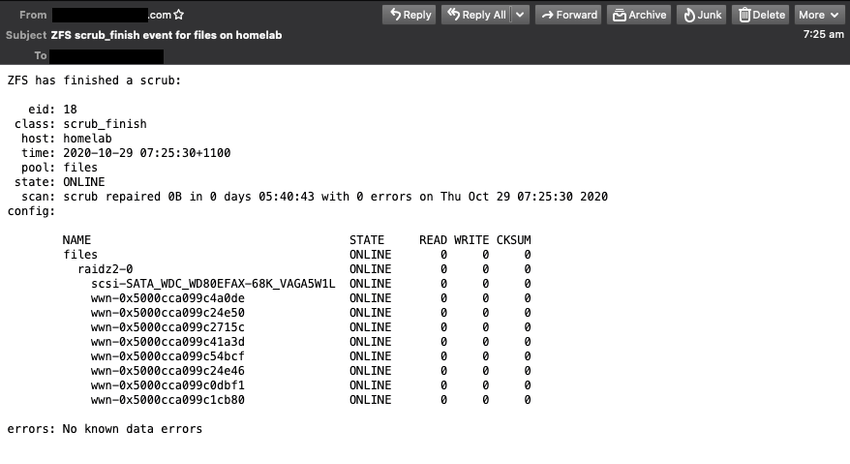Click the CKSUM column header

coord(513,240)
